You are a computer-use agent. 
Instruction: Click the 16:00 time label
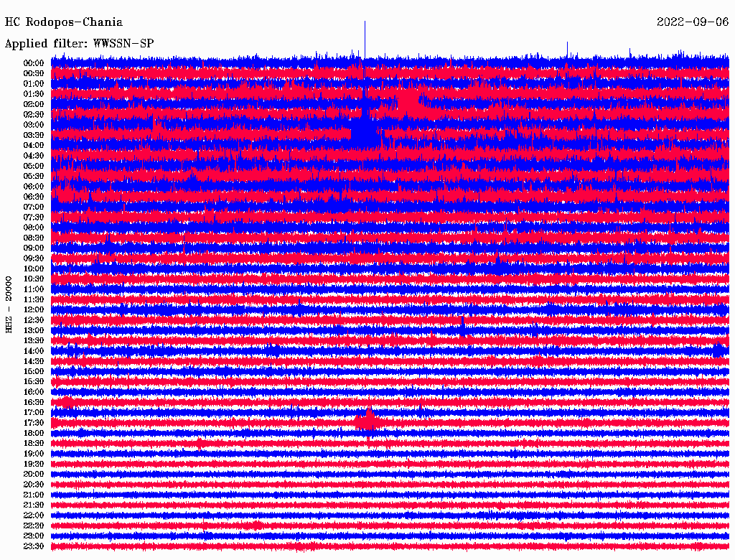pyautogui.click(x=33, y=392)
